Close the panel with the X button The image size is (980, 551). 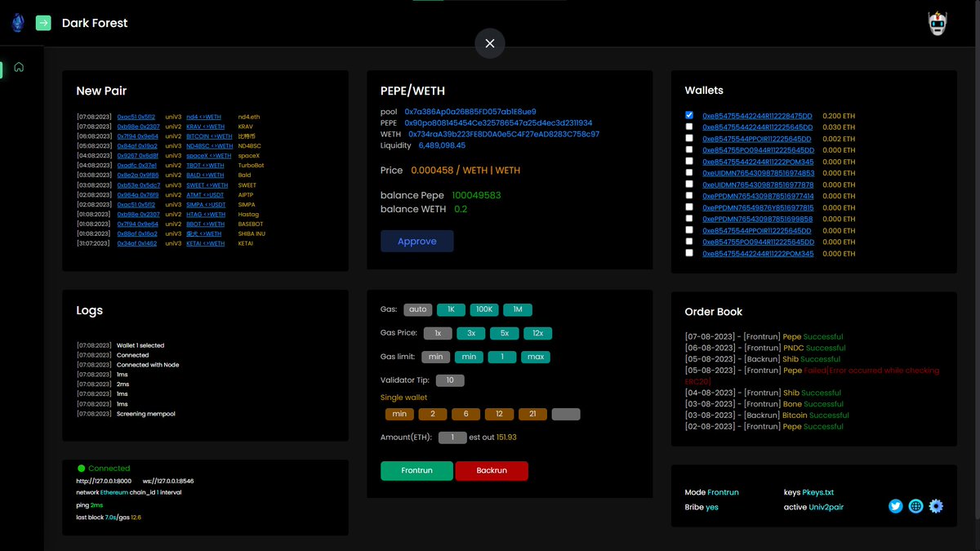click(x=490, y=43)
